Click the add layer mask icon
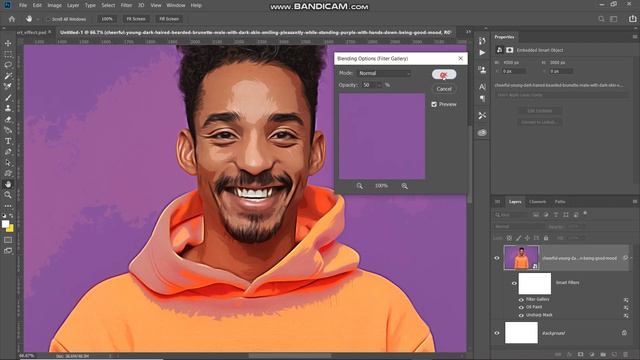The image size is (640, 360). tap(580, 355)
